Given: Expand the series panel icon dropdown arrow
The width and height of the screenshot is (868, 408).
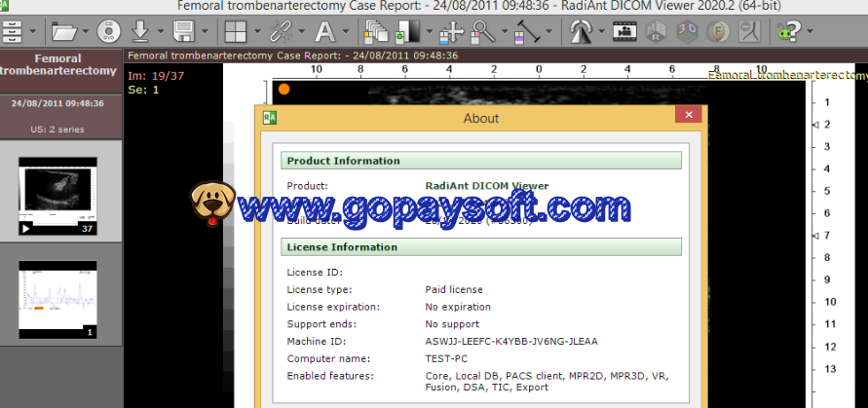Looking at the screenshot, I should coord(33,31).
